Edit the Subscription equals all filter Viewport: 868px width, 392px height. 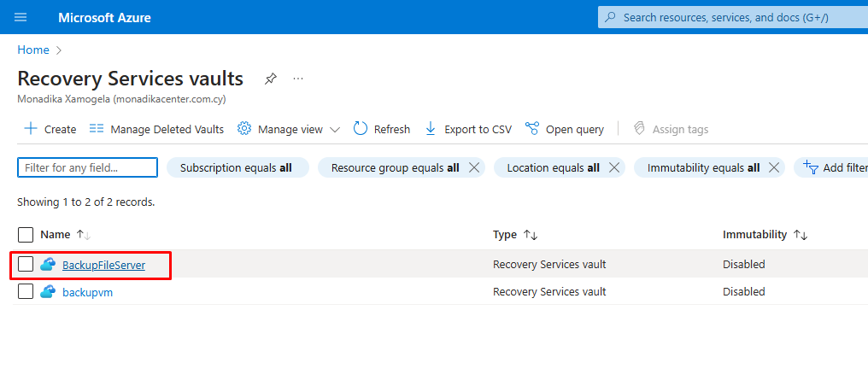238,167
